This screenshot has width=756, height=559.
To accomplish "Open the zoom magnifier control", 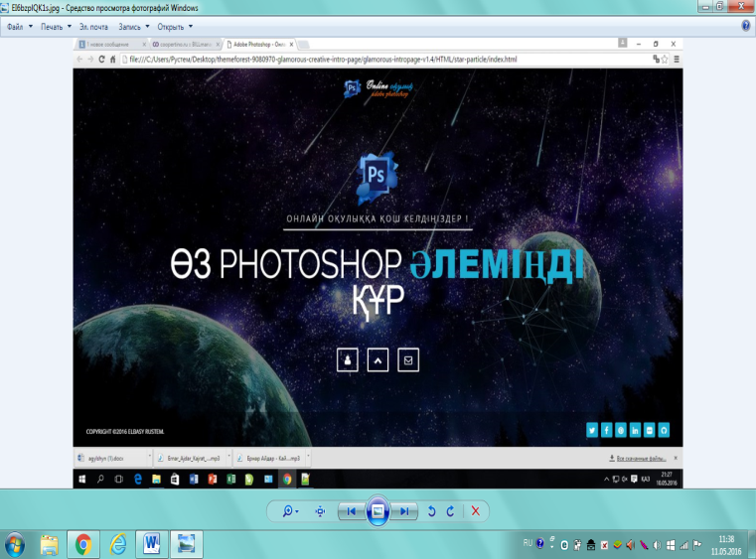I will coord(288,511).
